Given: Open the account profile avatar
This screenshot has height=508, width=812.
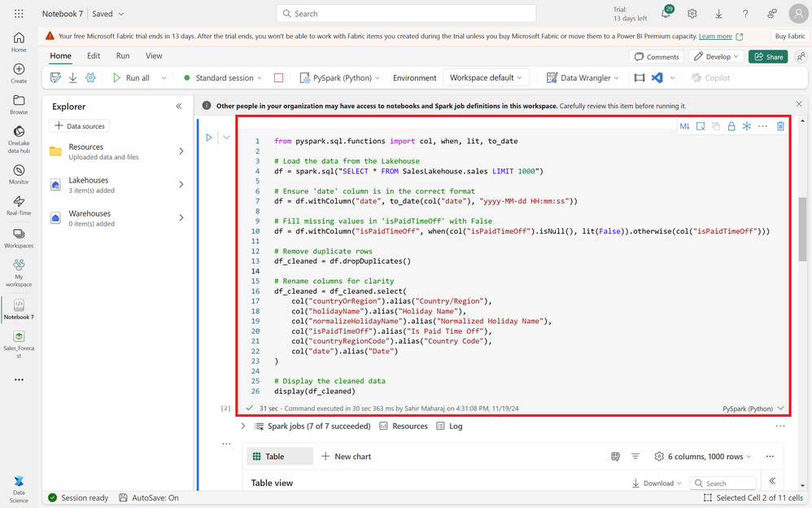Looking at the screenshot, I should pyautogui.click(x=798, y=14).
